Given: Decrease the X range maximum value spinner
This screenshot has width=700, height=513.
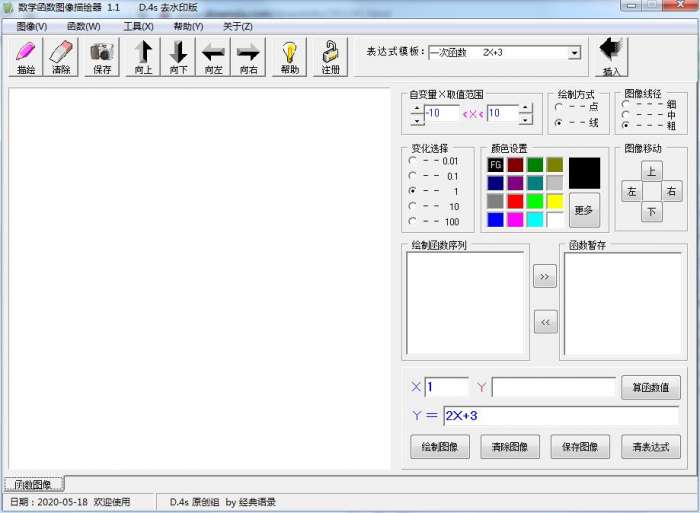Looking at the screenshot, I should click(525, 120).
